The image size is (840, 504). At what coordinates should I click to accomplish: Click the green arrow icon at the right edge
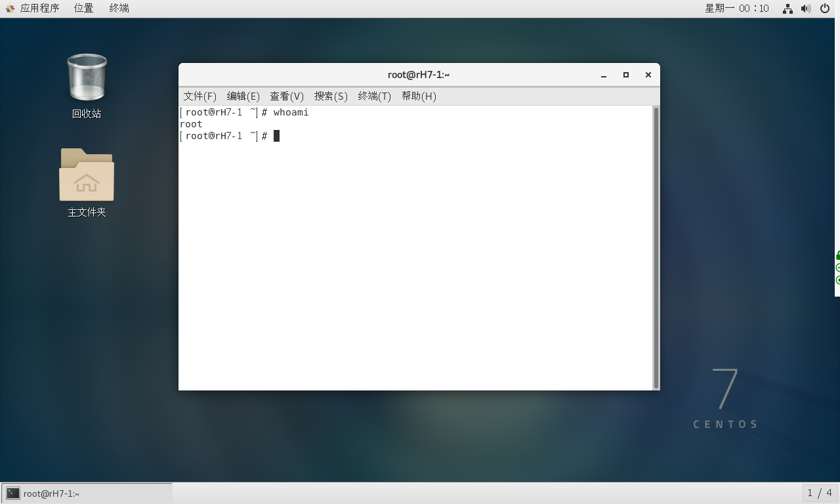(x=837, y=280)
